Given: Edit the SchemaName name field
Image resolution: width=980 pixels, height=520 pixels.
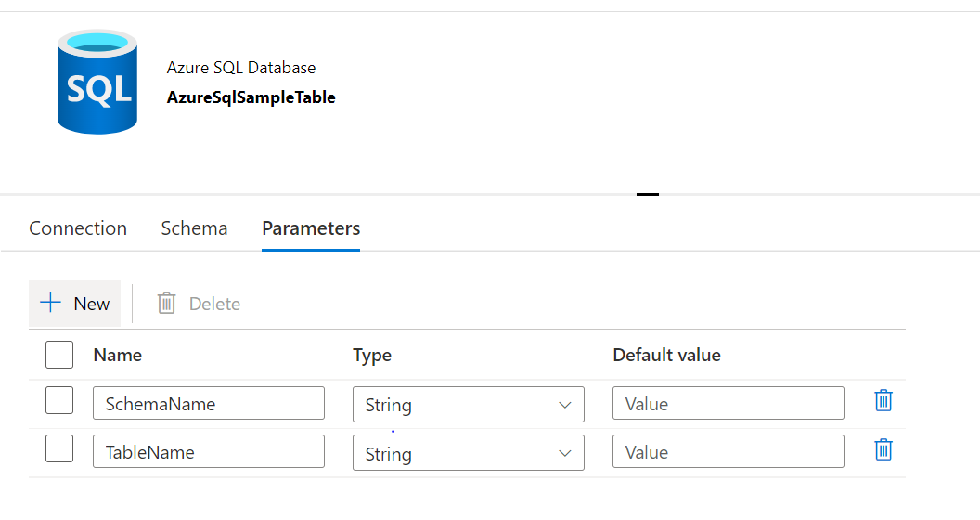Looking at the screenshot, I should pyautogui.click(x=208, y=404).
